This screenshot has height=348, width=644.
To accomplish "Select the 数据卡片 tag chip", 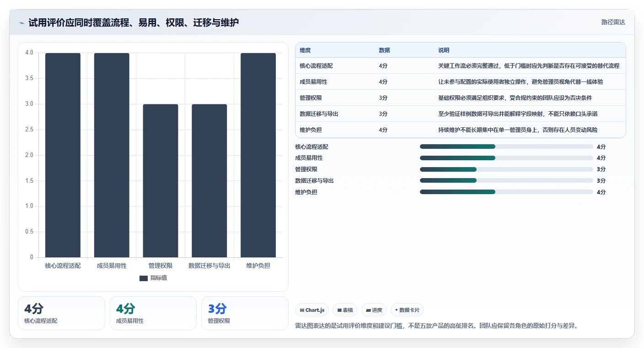I will 407,310.
